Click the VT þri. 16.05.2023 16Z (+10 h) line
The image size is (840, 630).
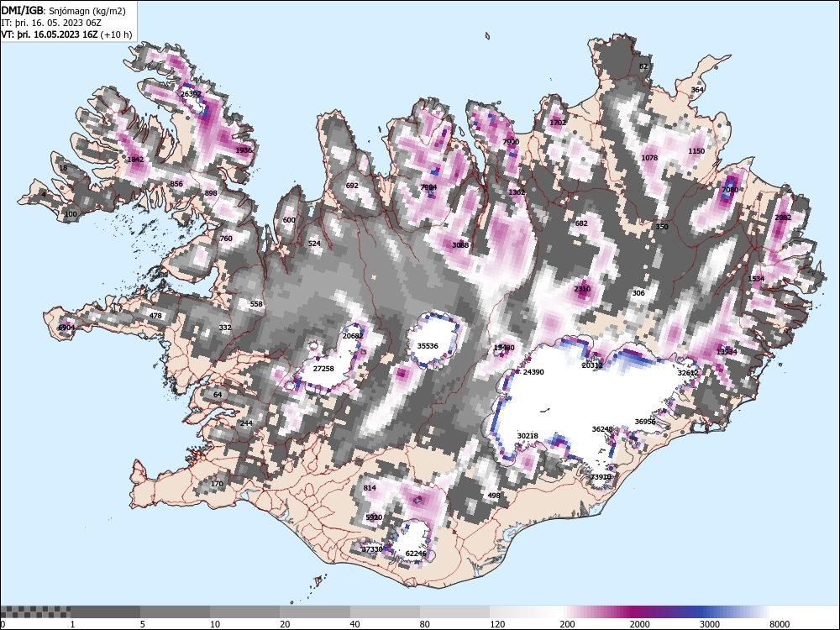66,34
